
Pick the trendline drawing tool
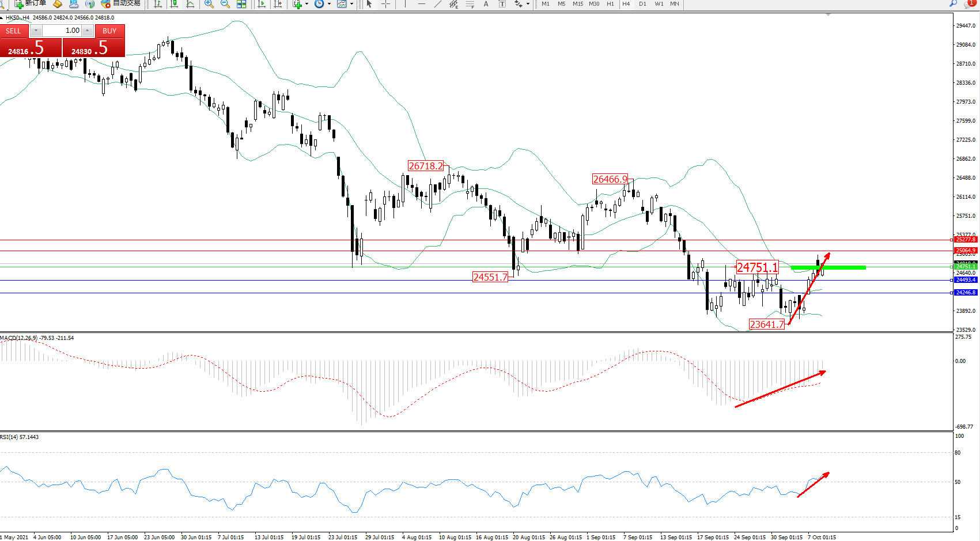[438, 4]
